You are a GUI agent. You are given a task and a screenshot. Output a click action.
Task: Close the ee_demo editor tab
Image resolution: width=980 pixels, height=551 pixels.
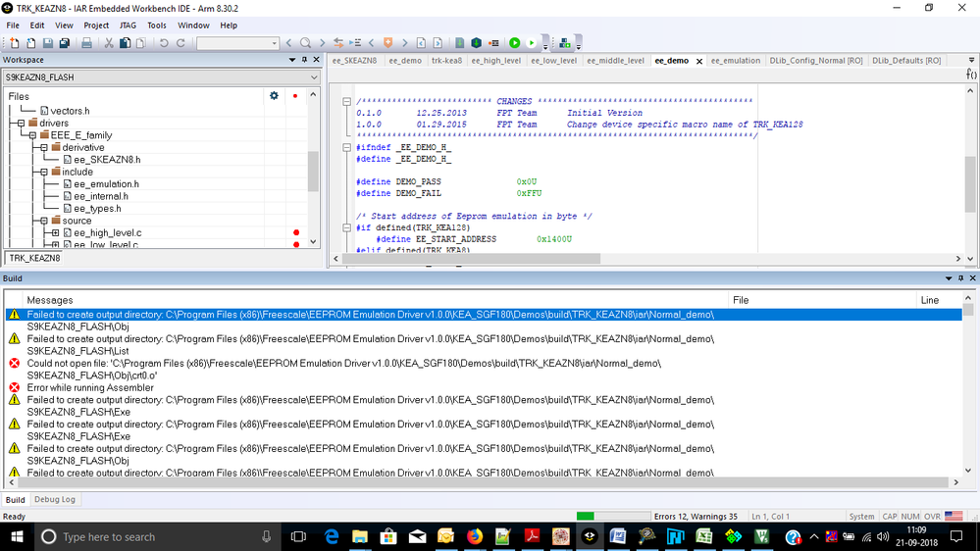pyautogui.click(x=699, y=61)
